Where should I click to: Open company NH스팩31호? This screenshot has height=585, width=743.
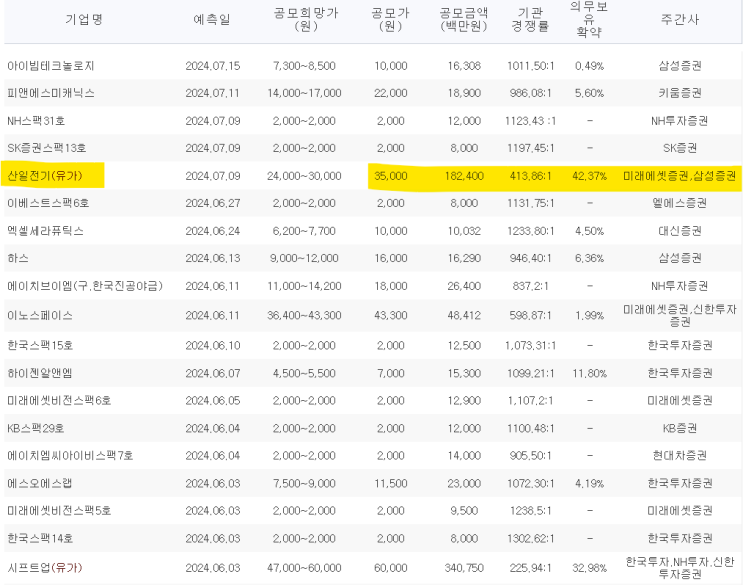click(x=36, y=121)
